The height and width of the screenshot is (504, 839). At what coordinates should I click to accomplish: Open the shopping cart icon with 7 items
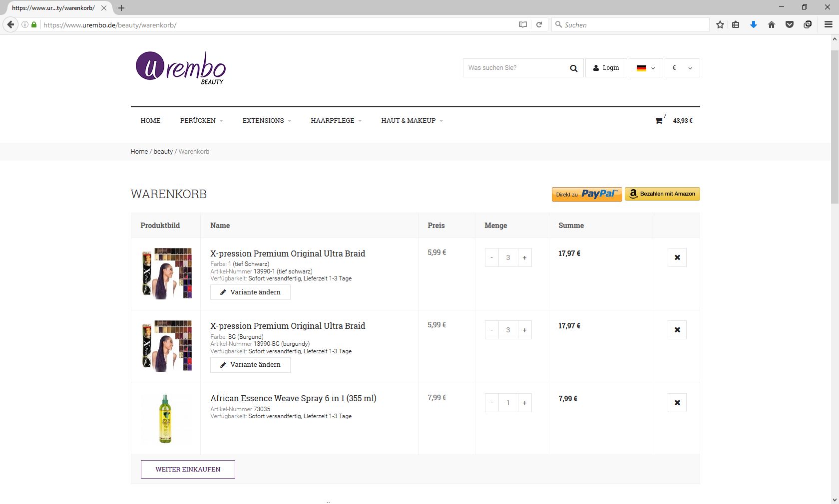pyautogui.click(x=659, y=120)
